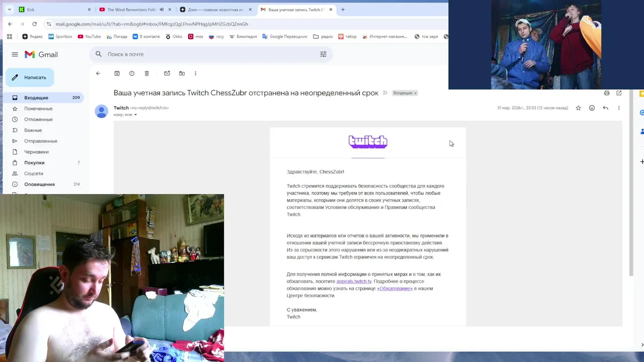This screenshot has height=362, width=644.
Task: Reload the current page
Action: [x=34, y=24]
